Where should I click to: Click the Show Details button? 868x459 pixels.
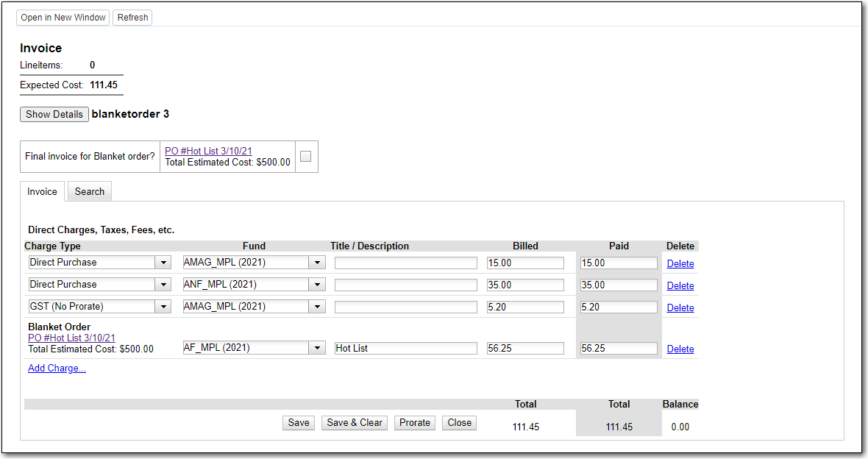point(54,114)
